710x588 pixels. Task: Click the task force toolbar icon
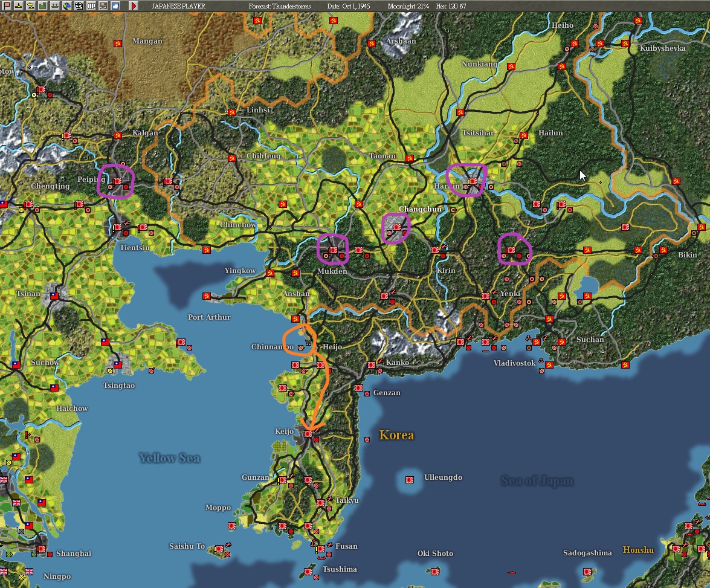coord(55,6)
